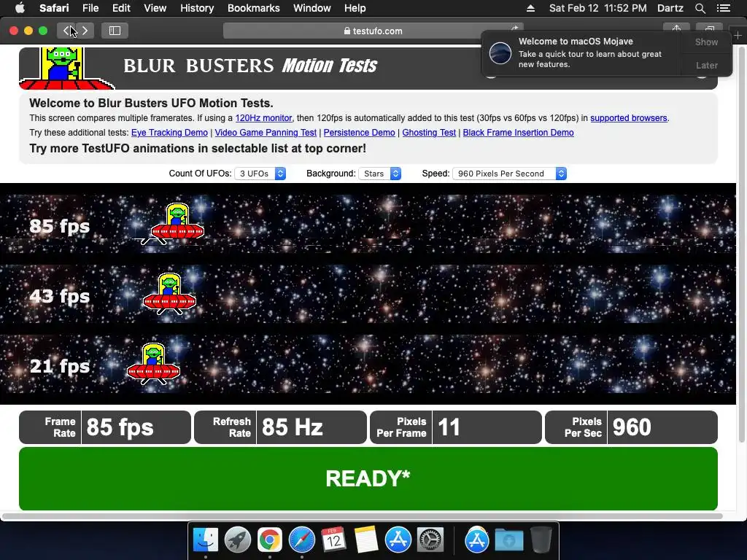Open the Help menu
The height and width of the screenshot is (560, 747).
(x=355, y=8)
